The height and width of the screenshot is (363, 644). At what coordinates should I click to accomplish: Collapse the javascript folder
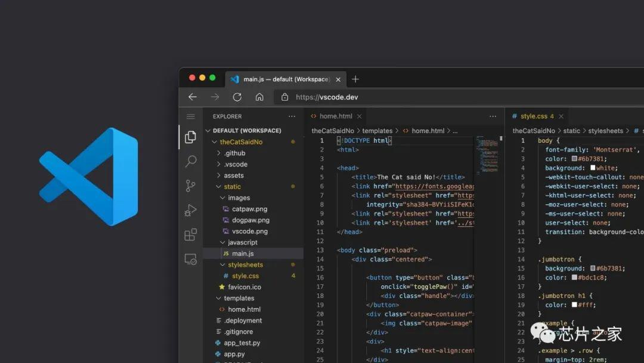coord(222,242)
